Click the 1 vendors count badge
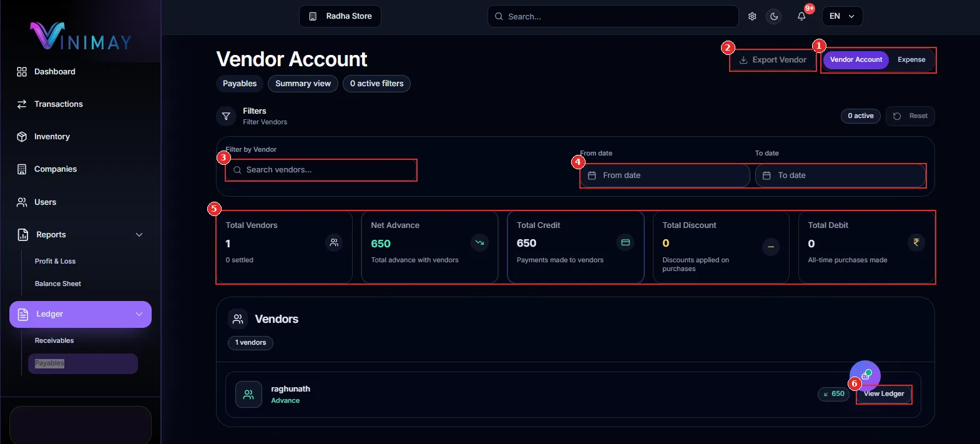The height and width of the screenshot is (444, 980). tap(250, 343)
